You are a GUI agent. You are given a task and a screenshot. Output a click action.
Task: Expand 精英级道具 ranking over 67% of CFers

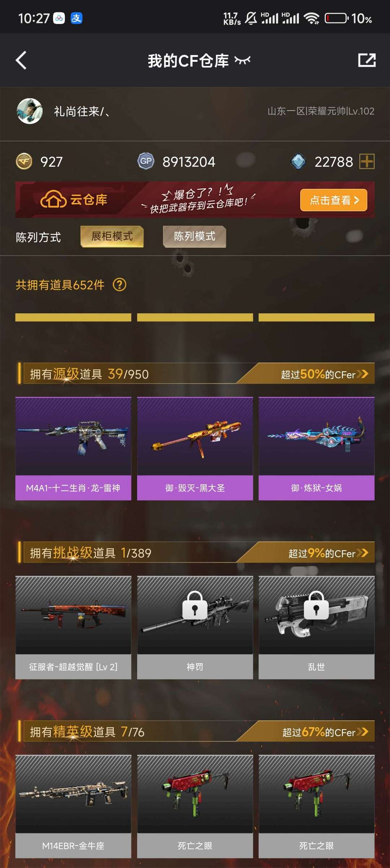325,732
